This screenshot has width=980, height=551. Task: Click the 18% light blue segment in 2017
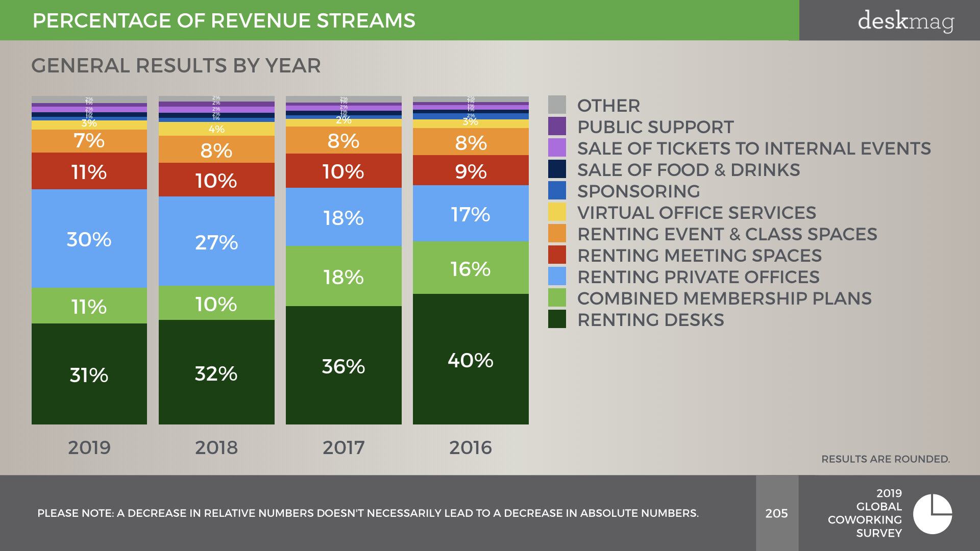pyautogui.click(x=344, y=217)
